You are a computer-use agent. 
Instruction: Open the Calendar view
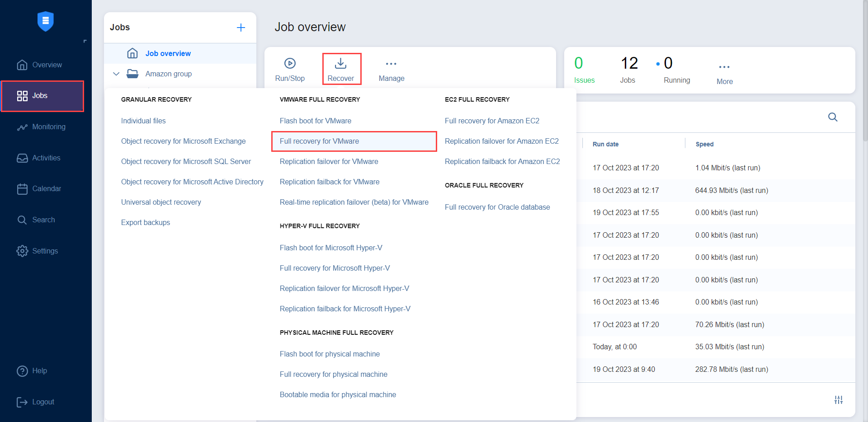[47, 188]
